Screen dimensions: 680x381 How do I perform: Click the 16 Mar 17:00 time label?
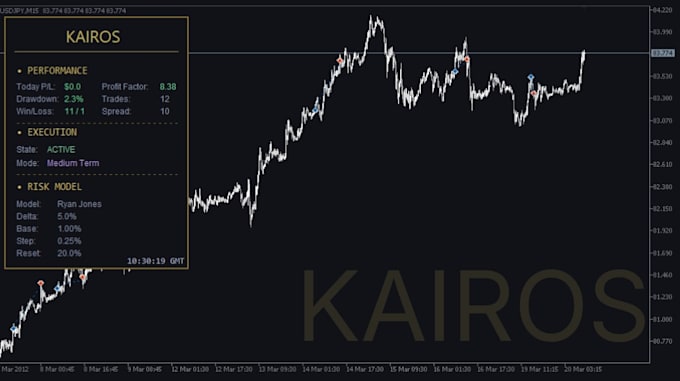[x=496, y=369]
